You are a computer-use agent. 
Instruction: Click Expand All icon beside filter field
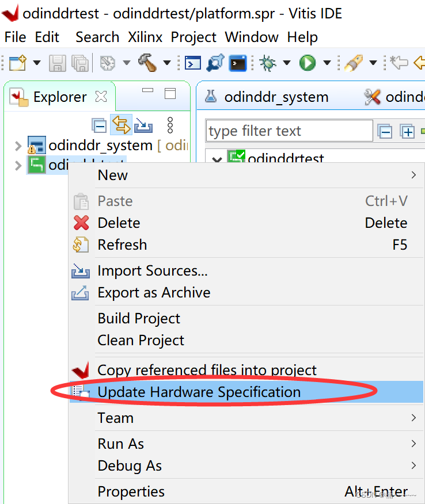[x=407, y=131]
